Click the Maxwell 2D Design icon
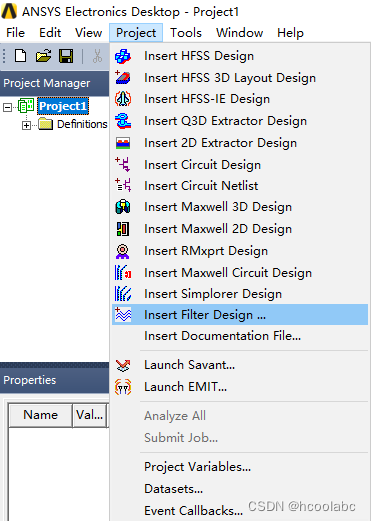Image resolution: width=371 pixels, height=521 pixels. pos(123,229)
